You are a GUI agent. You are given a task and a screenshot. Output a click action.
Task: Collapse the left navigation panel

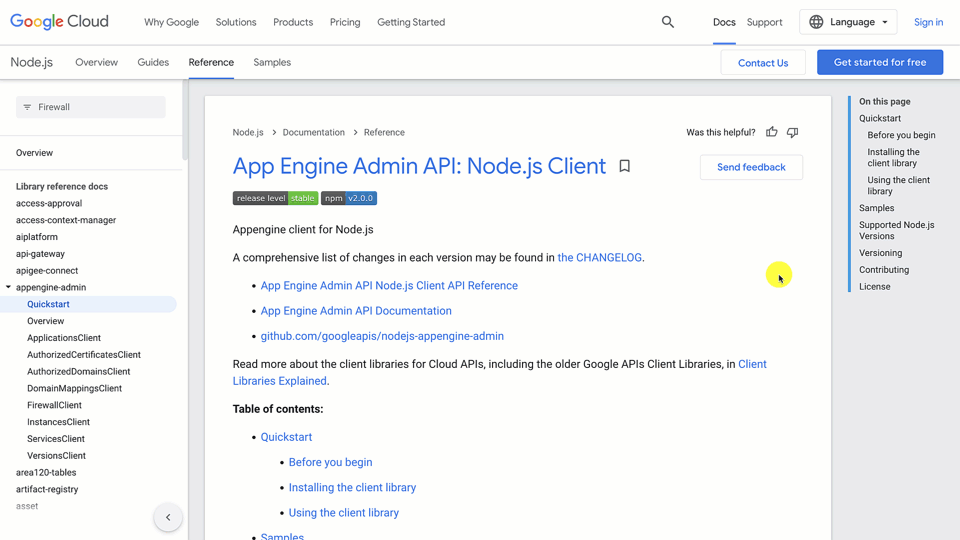coord(168,517)
